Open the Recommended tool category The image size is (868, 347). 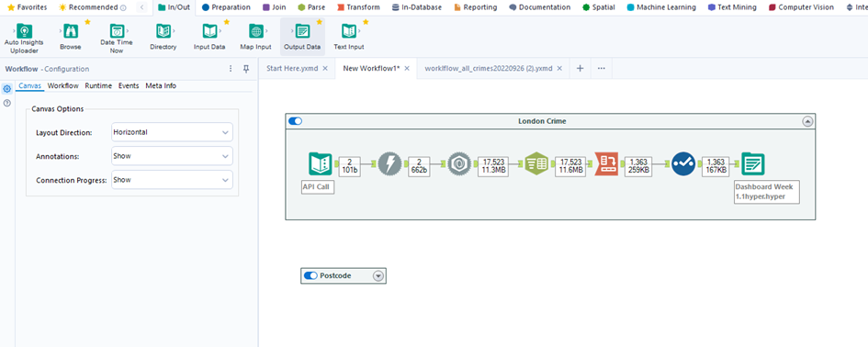pyautogui.click(x=93, y=7)
